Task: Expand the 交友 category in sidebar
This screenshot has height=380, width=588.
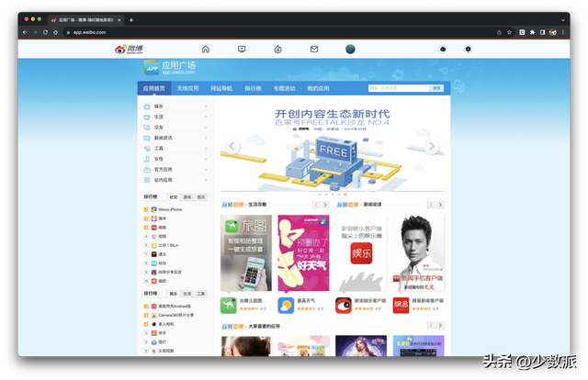Action: [175, 128]
